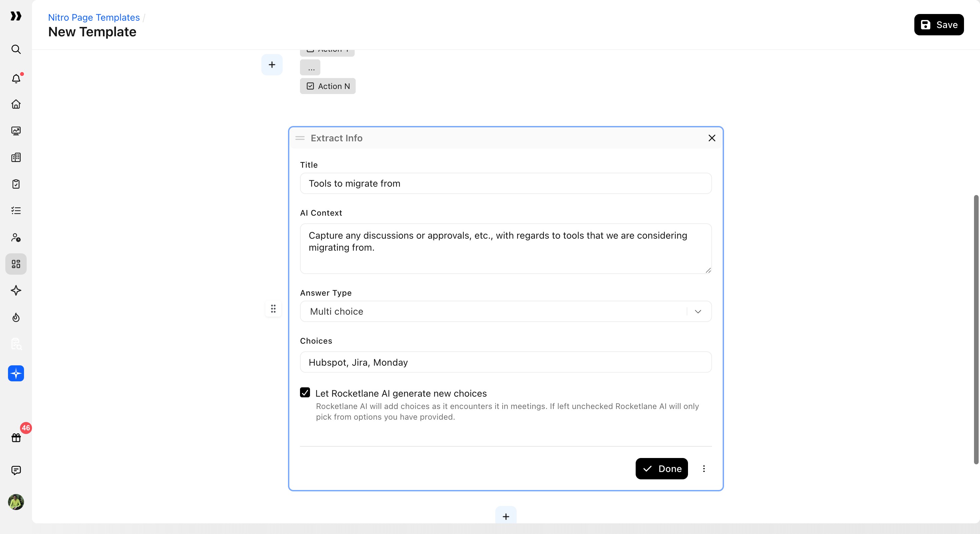Open the gift icon with 46 badge

click(x=16, y=437)
